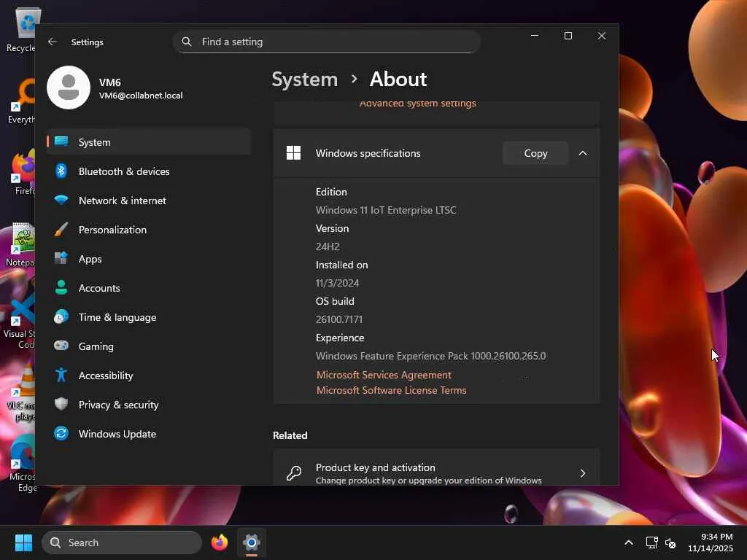Go to Bluetooth & devices
Screen dimensions: 747x560
[149, 171]
